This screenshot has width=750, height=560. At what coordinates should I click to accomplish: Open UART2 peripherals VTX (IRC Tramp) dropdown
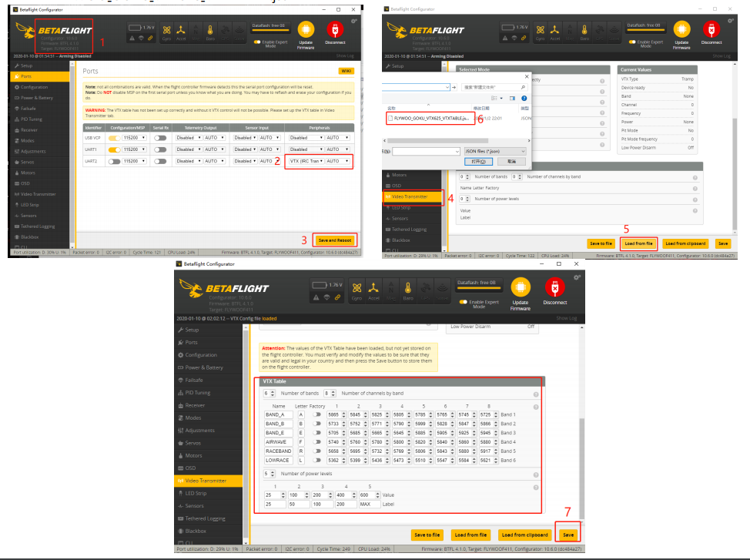pos(306,161)
